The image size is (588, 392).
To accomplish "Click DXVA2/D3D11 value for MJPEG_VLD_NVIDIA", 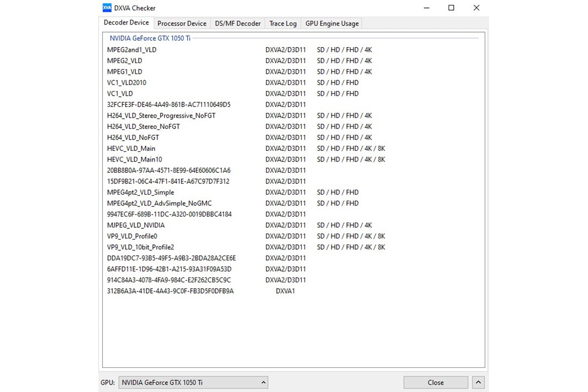I will pos(286,225).
